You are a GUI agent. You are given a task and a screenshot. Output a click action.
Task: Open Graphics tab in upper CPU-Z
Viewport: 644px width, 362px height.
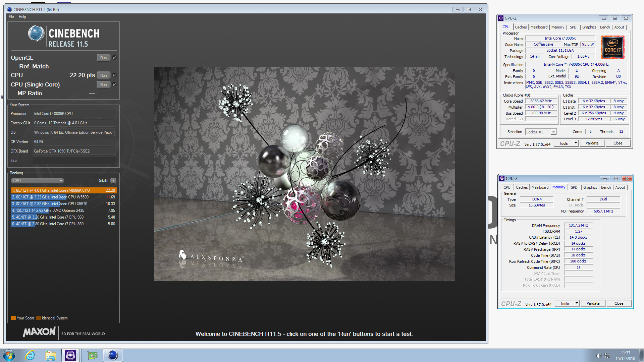coord(589,27)
